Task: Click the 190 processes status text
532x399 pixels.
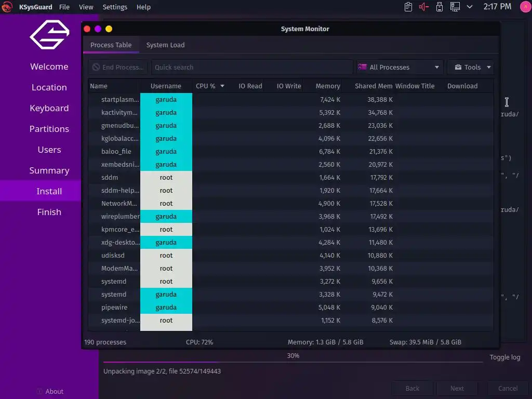Action: coord(105,342)
